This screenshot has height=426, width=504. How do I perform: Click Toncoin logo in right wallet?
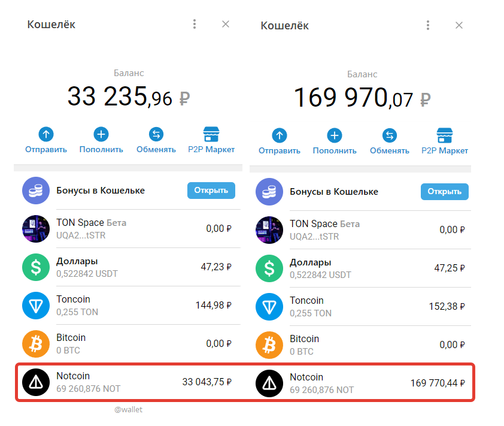[x=269, y=307]
